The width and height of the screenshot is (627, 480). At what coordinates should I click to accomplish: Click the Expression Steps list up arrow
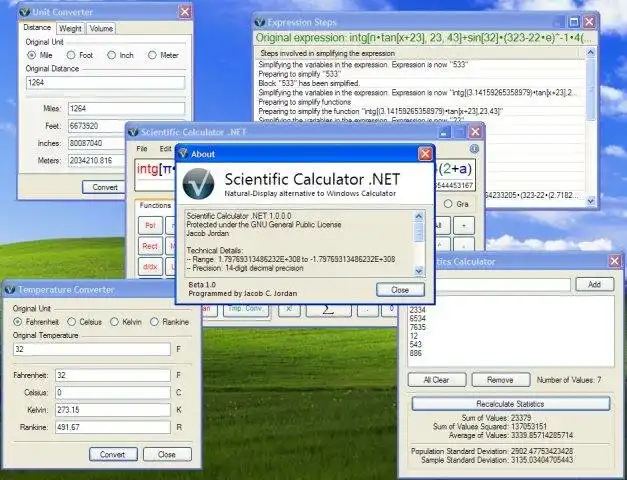(x=591, y=52)
